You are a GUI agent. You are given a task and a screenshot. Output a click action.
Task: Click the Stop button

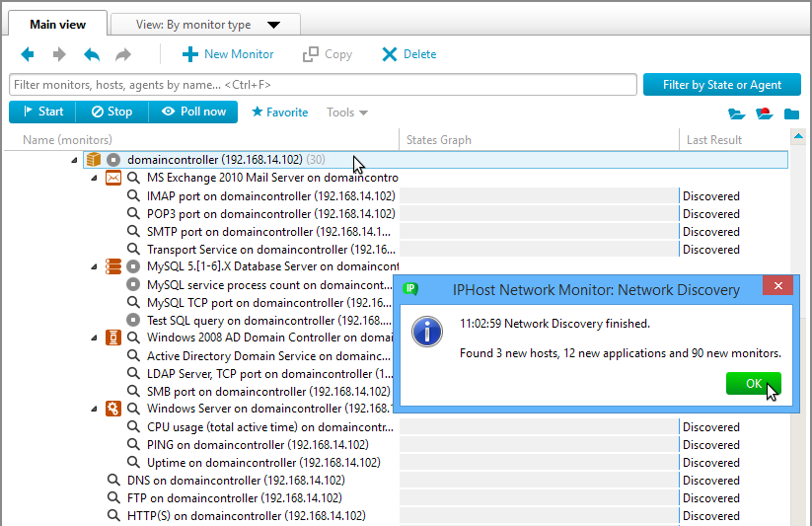(111, 112)
